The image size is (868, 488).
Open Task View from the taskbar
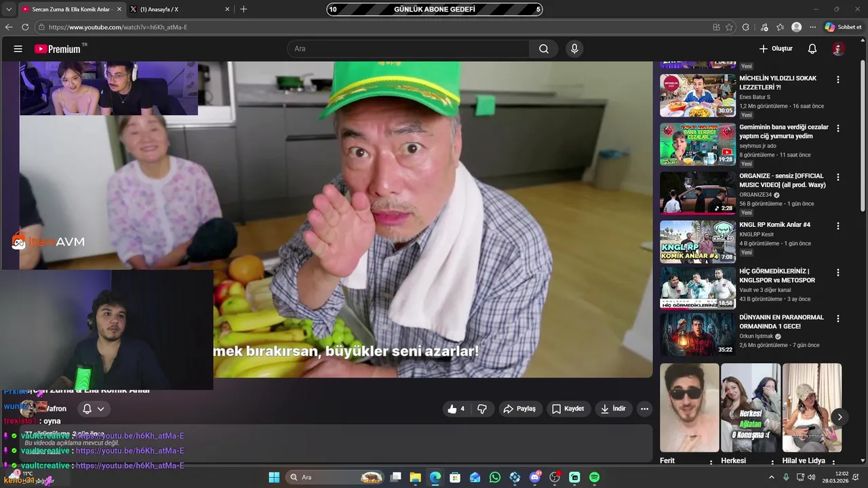point(396,477)
